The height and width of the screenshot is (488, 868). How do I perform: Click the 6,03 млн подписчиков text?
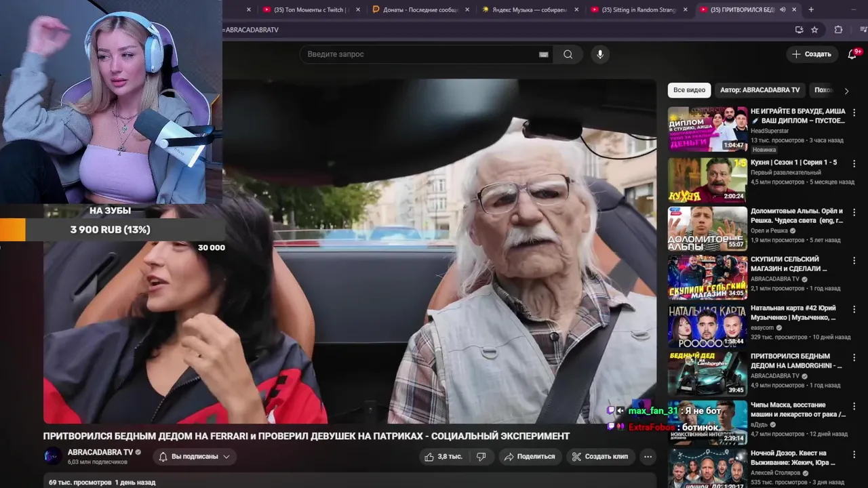pos(98,462)
